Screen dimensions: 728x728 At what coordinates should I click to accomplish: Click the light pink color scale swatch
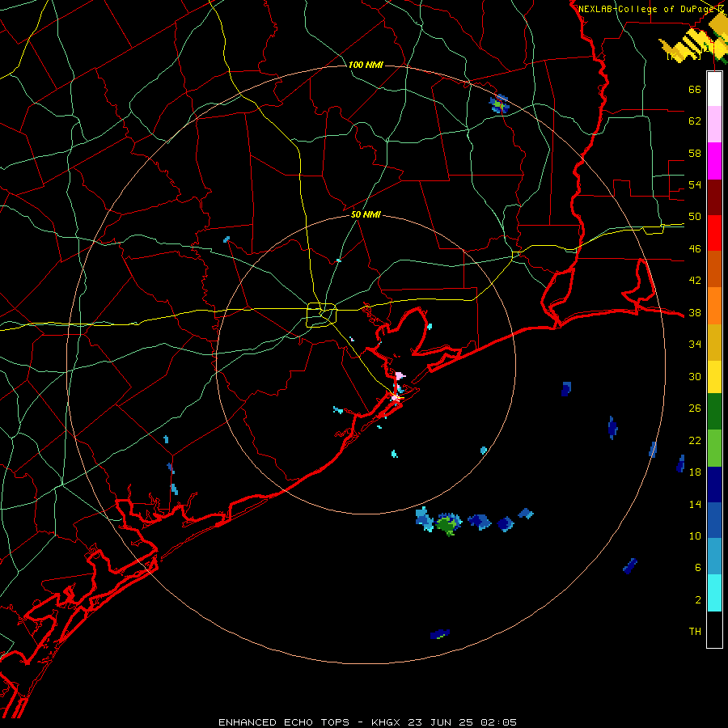point(714,124)
